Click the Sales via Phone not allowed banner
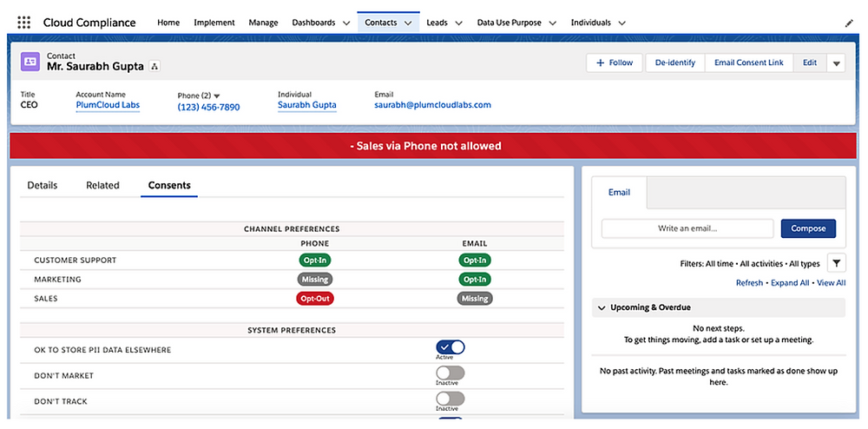The width and height of the screenshot is (868, 429). 433,146
